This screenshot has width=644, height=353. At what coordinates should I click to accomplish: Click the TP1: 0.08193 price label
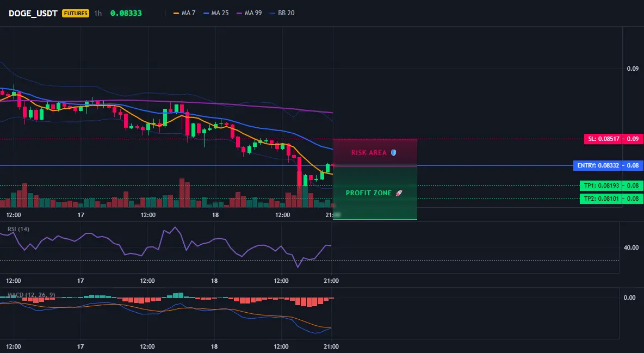point(601,185)
